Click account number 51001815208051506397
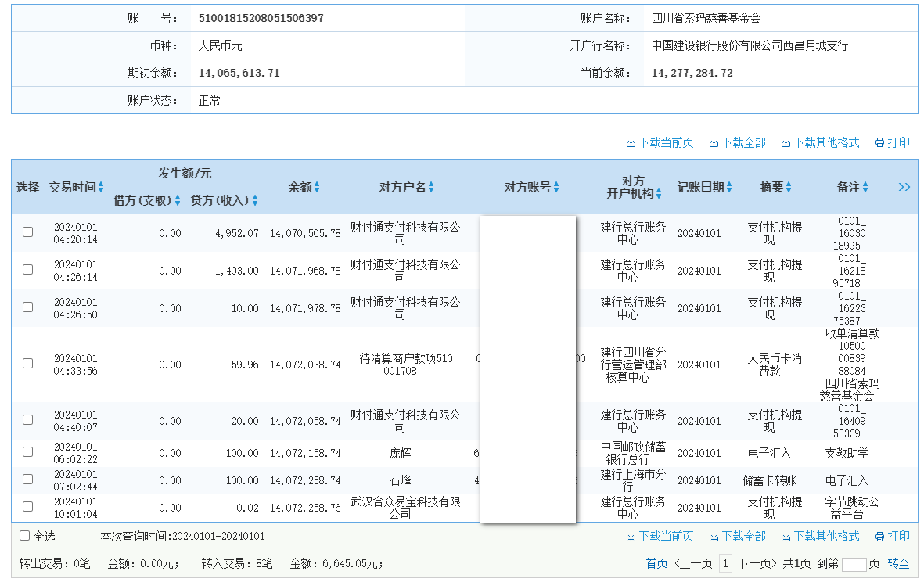The height and width of the screenshot is (582, 924). point(261,18)
